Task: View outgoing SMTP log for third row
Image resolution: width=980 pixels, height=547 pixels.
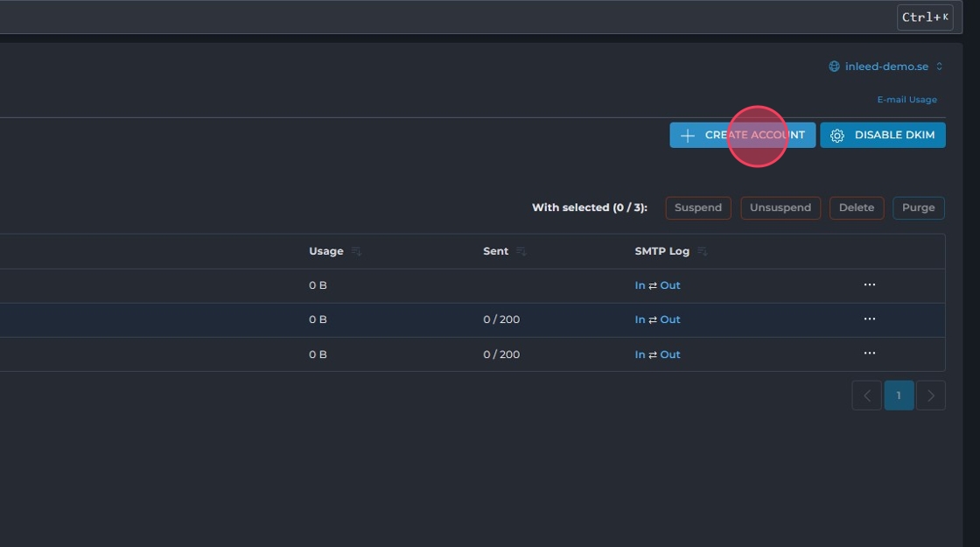Action: coord(670,354)
